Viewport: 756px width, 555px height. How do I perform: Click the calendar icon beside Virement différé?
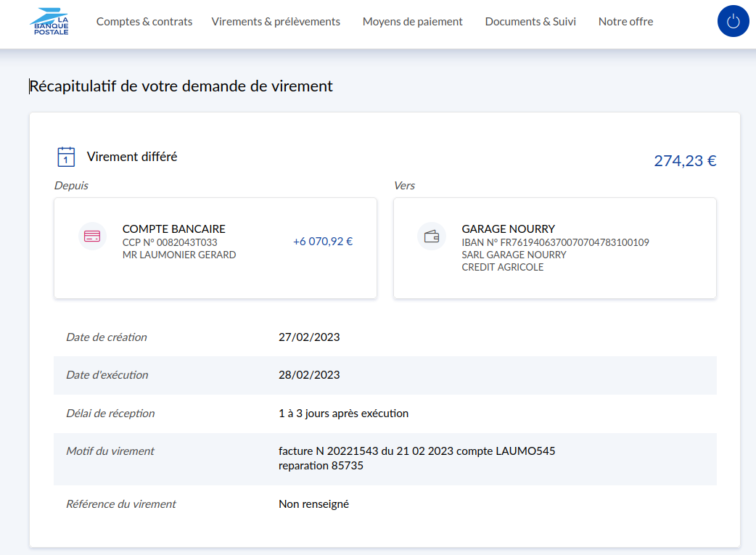click(x=66, y=157)
